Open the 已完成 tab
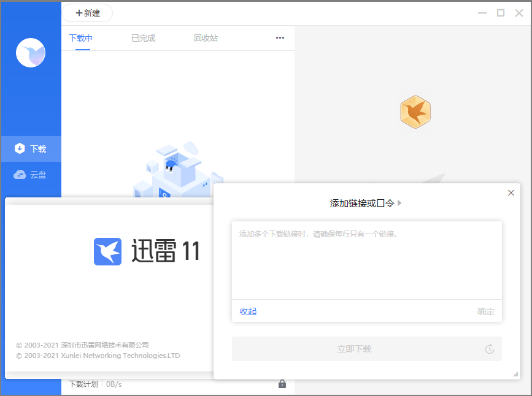 [143, 38]
